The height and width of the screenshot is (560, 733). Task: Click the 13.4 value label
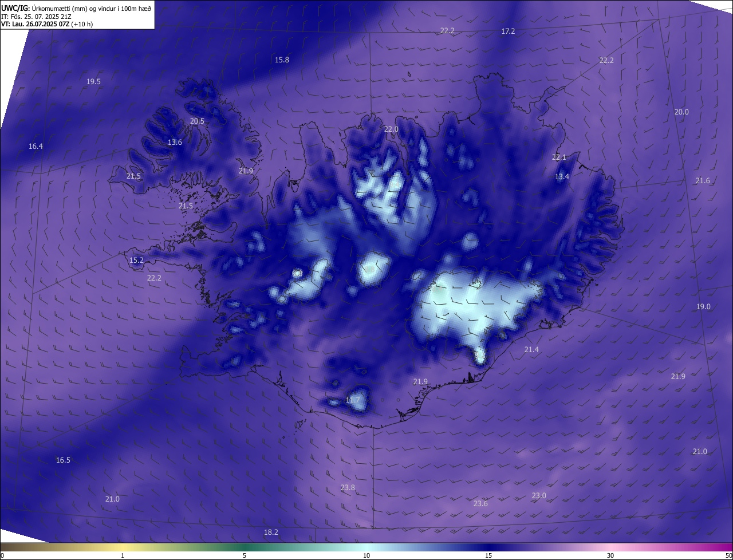click(562, 177)
